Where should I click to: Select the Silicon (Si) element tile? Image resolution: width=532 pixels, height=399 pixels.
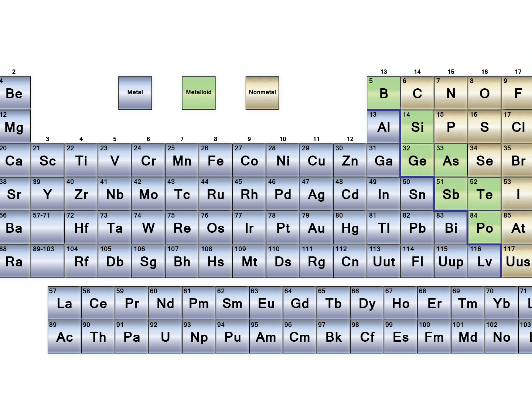[417, 127]
